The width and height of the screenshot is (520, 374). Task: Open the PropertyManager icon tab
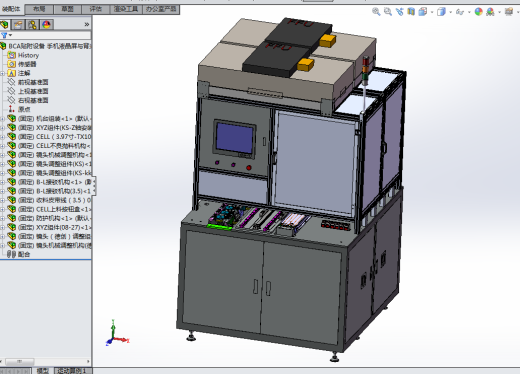(19, 24)
